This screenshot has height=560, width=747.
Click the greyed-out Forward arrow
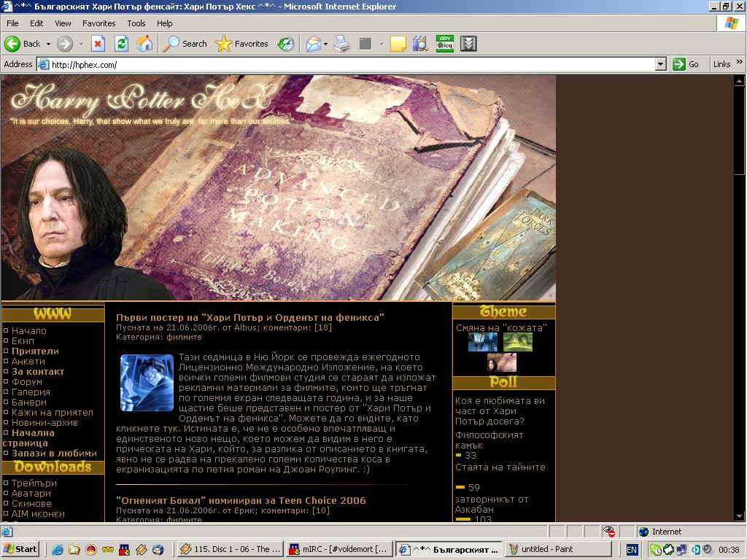coord(65,44)
